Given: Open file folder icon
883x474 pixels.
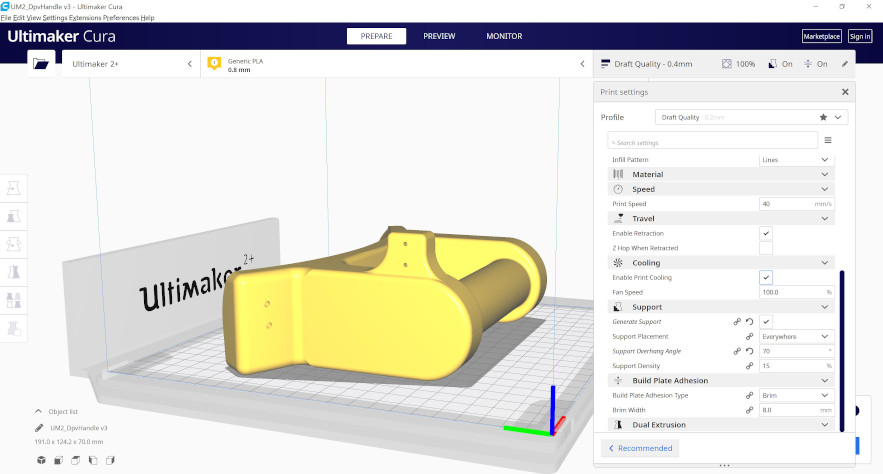Looking at the screenshot, I should pyautogui.click(x=41, y=64).
